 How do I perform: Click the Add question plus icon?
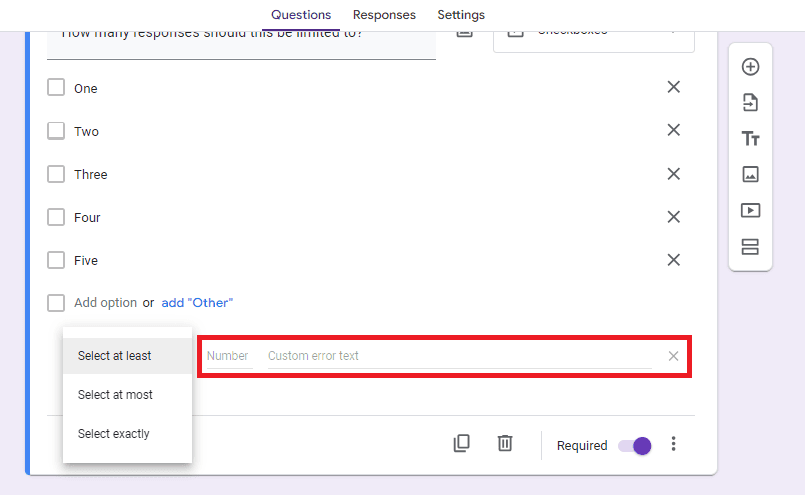tap(750, 67)
